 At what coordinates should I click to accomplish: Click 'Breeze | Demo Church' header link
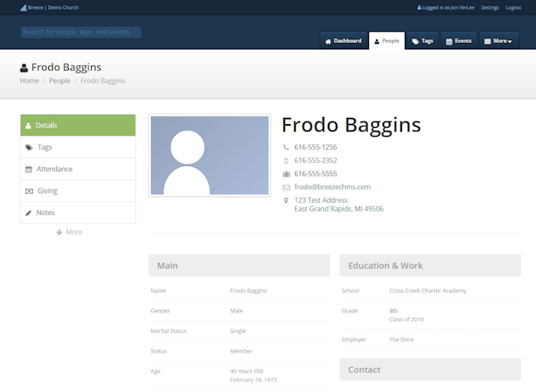click(49, 7)
